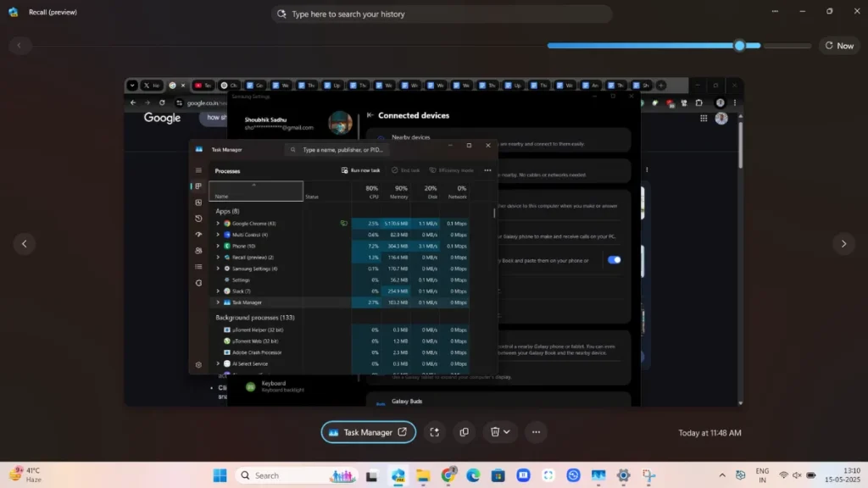
Task: Open clock showing 13:10 15-05-2025
Action: [843, 474]
